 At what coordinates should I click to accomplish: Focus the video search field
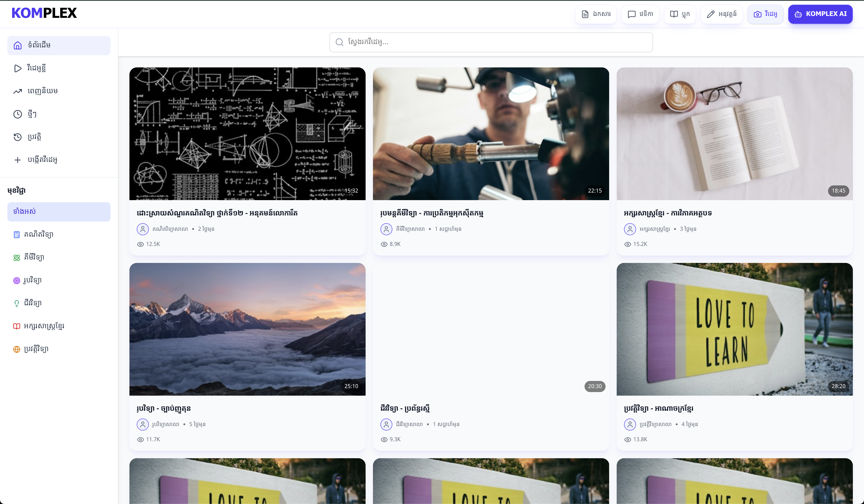pyautogui.click(x=491, y=42)
